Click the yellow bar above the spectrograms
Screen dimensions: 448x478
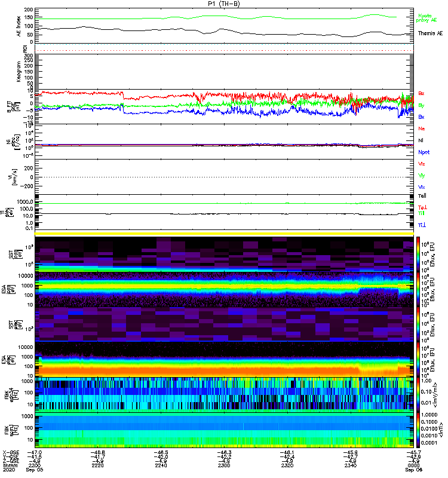[224, 234]
